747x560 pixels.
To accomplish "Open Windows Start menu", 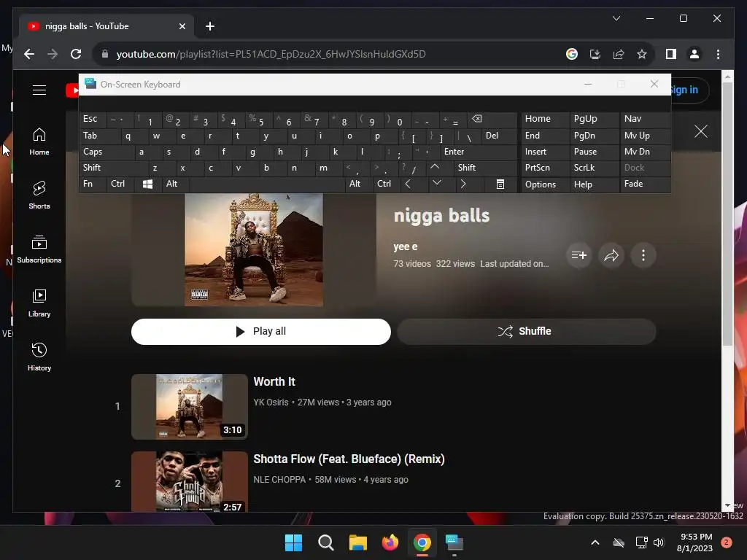I will [x=293, y=542].
